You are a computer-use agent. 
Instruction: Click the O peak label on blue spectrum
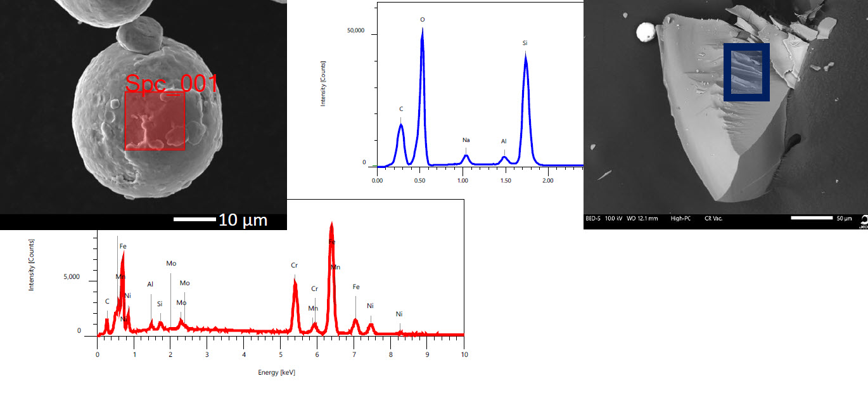point(423,20)
